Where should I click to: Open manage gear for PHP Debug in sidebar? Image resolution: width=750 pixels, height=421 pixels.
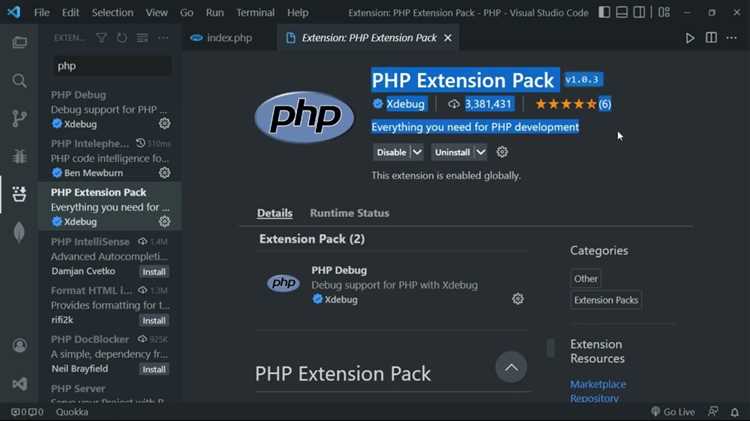point(165,123)
